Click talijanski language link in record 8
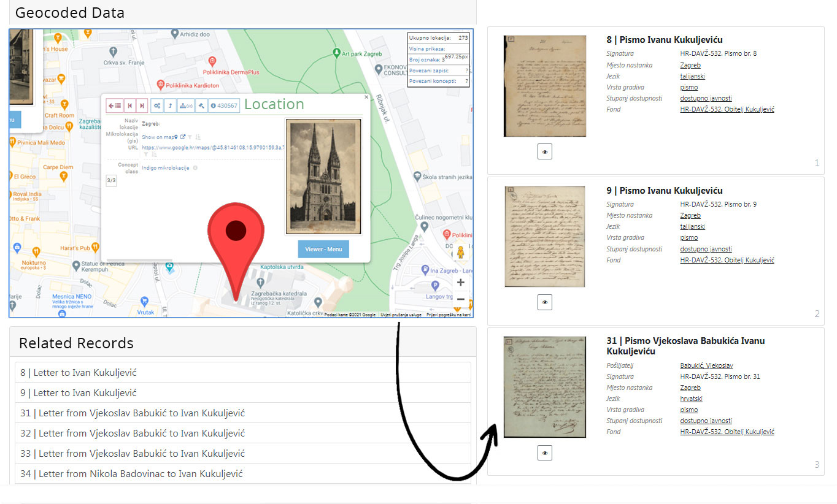This screenshot has width=837, height=504. (x=692, y=76)
